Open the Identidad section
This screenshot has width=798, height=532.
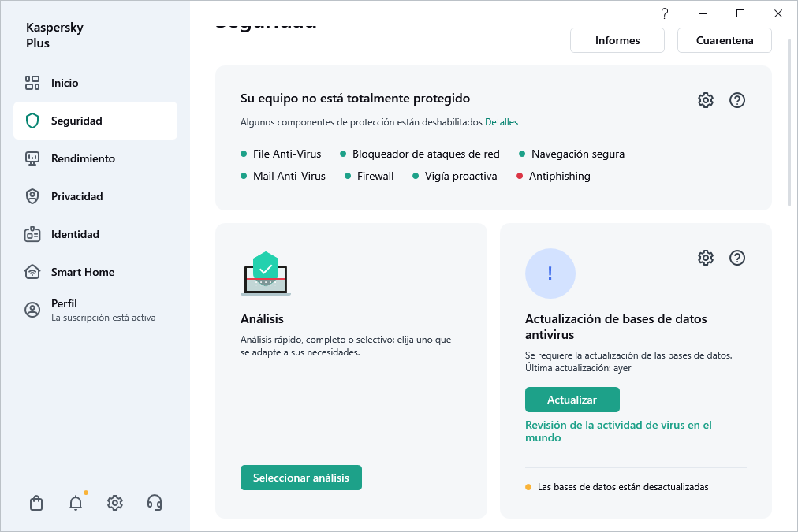[75, 234]
